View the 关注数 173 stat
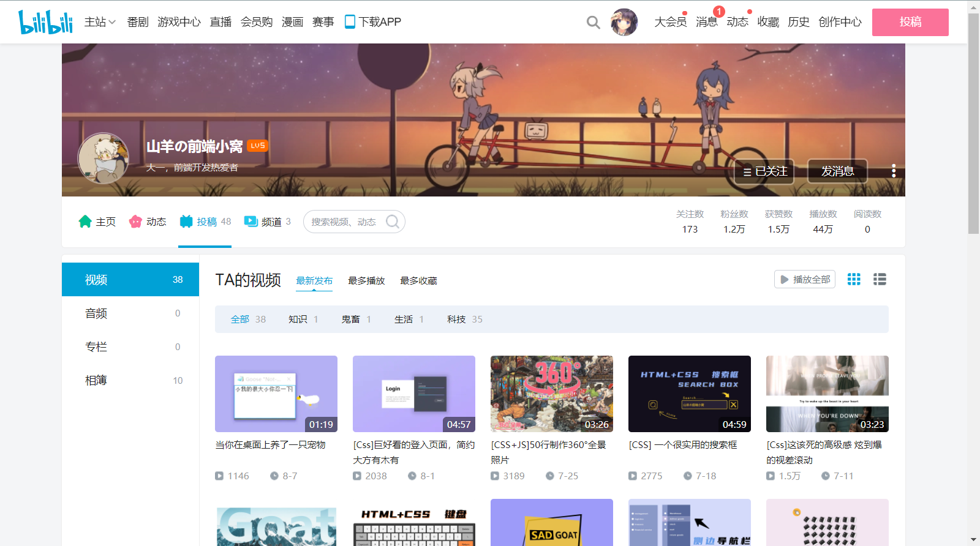Screen dimensions: 980x546 coord(690,222)
